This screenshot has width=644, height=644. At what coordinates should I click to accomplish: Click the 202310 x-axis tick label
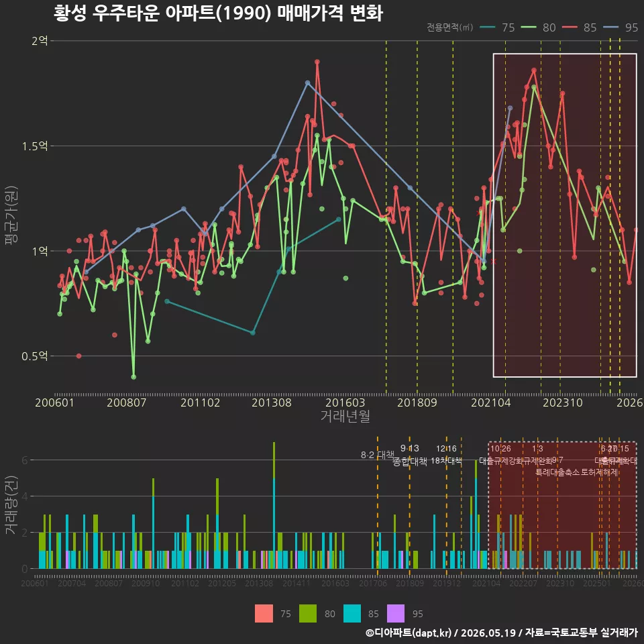coord(563,403)
